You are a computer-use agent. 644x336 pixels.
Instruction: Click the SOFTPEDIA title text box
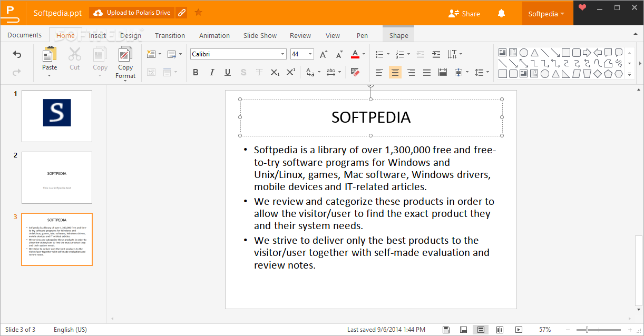point(371,117)
